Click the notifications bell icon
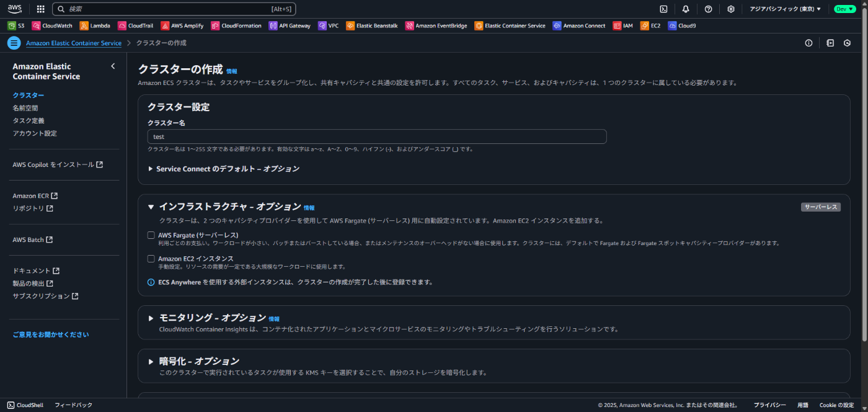Viewport: 868px width, 412px height. (x=685, y=9)
